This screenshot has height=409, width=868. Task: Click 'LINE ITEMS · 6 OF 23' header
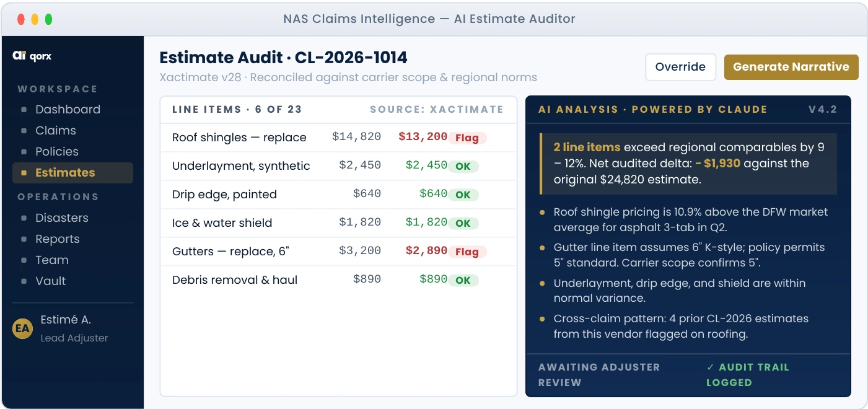pos(237,110)
